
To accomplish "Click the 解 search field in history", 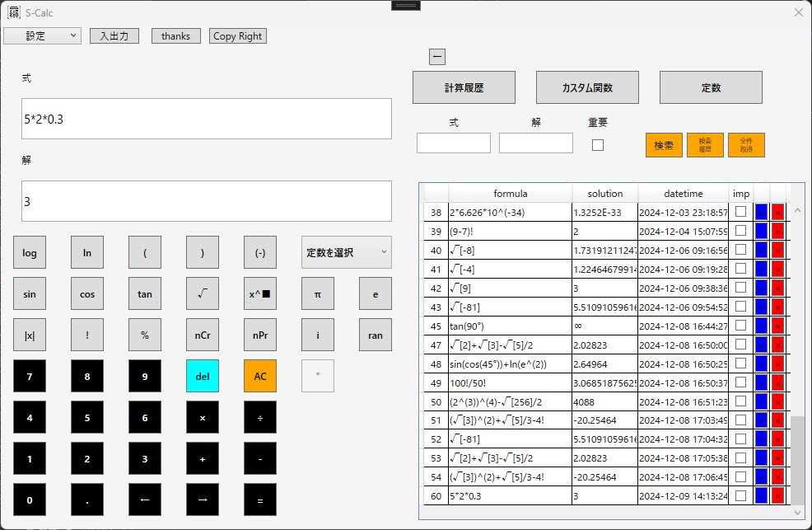I will (x=536, y=143).
